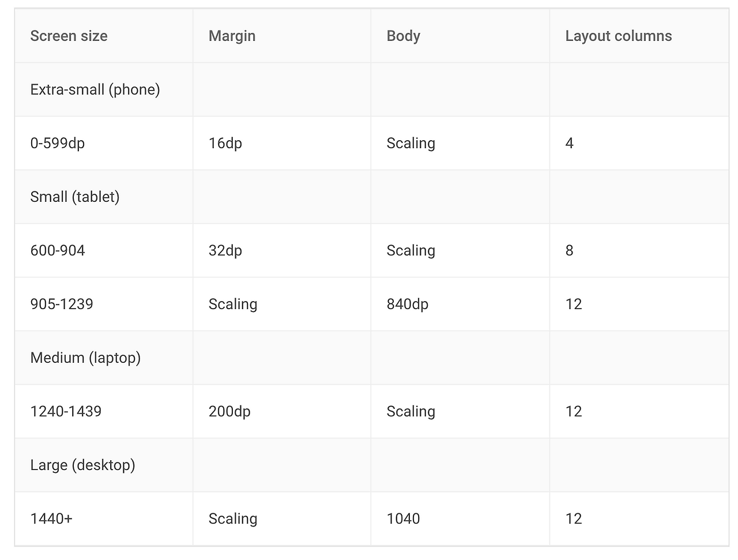The width and height of the screenshot is (738, 560).
Task: Click the 16dp margin cell
Action: point(225,143)
